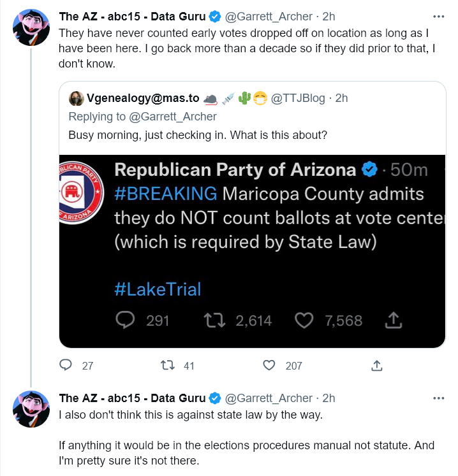Open Republican Party of Arizona screenshot image
The image size is (458, 476).
tap(252, 251)
